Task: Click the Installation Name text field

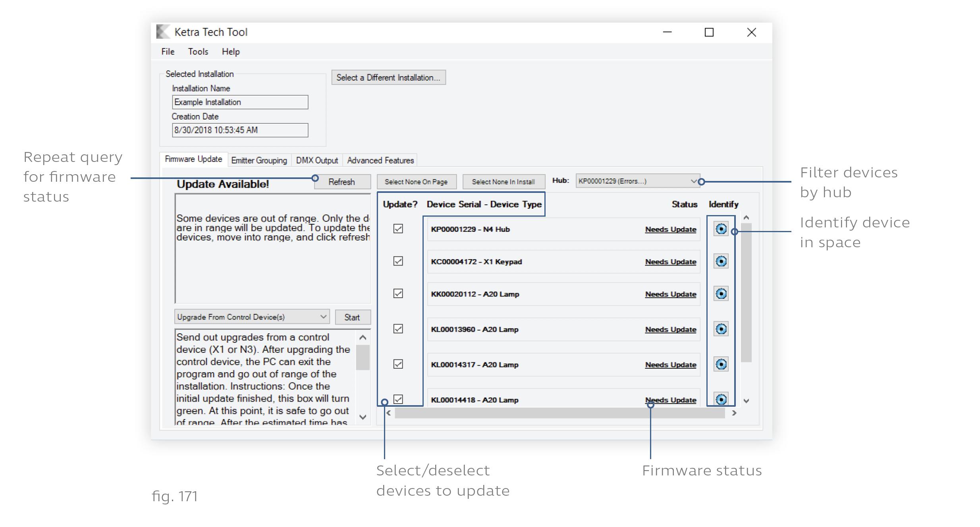Action: pyautogui.click(x=240, y=102)
